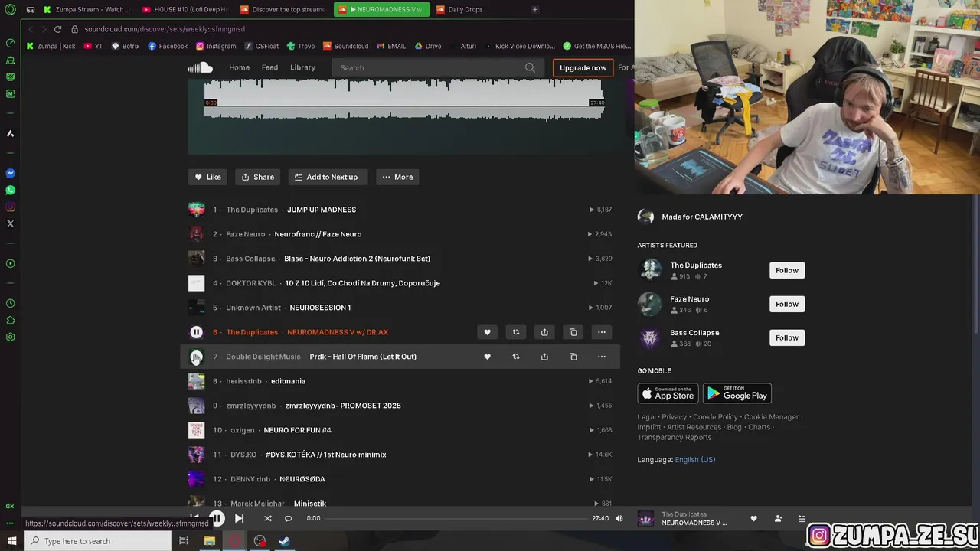Open WhatsApp in the browser sidebar
The image size is (980, 551).
click(10, 190)
